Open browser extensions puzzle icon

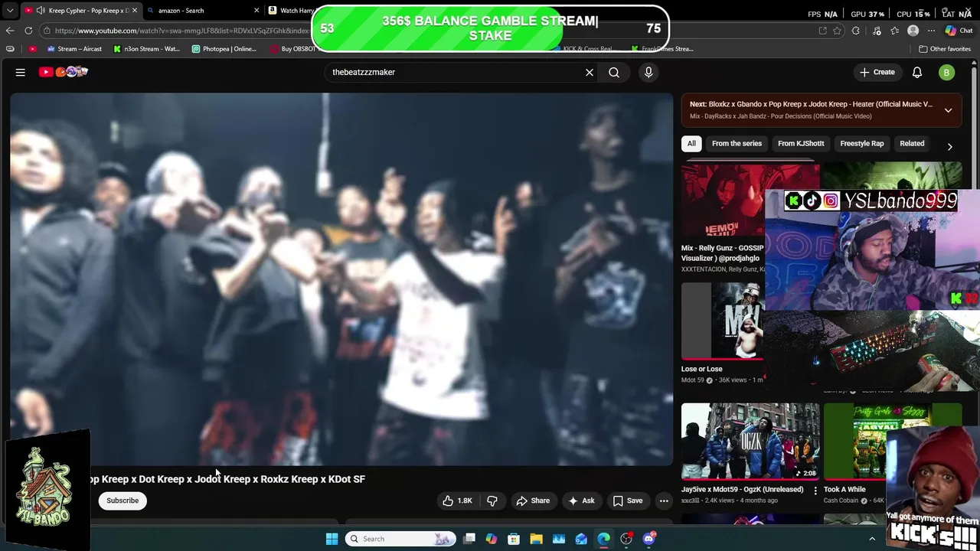tap(856, 31)
